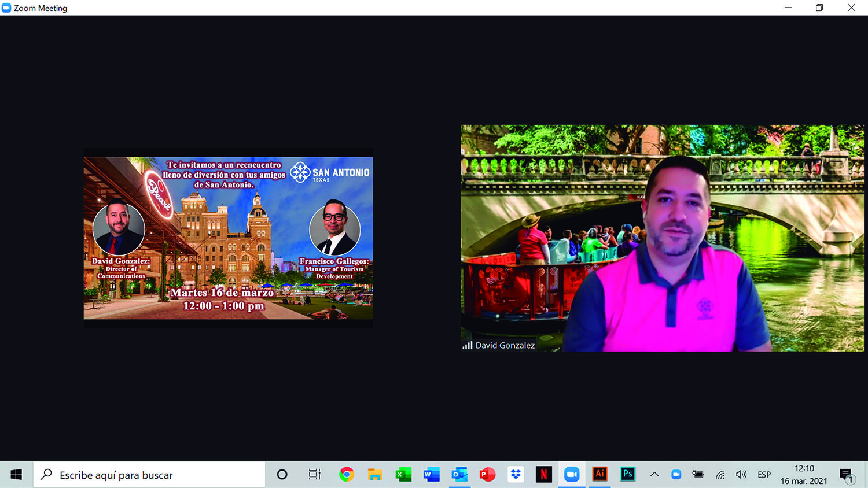
Task: Open Task View from the taskbar
Action: [314, 475]
